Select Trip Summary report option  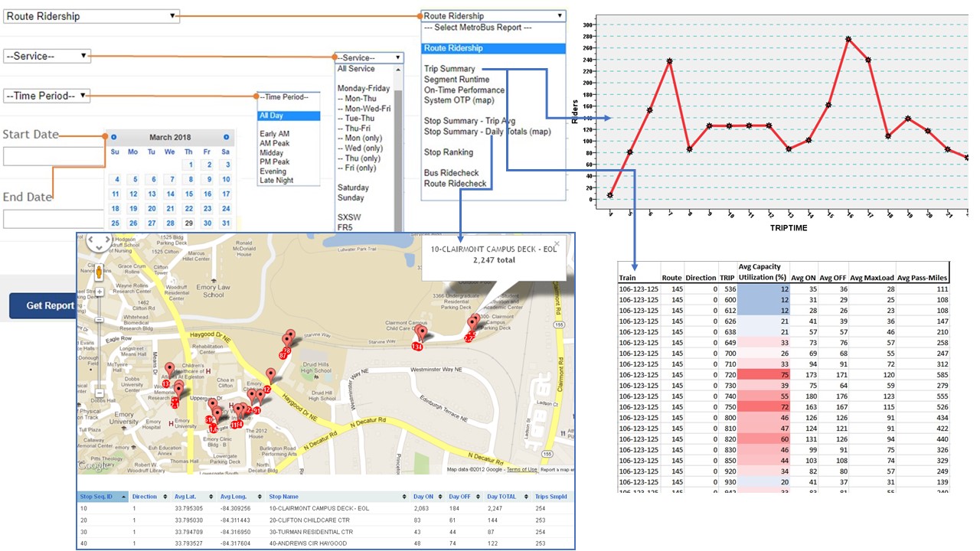450,69
